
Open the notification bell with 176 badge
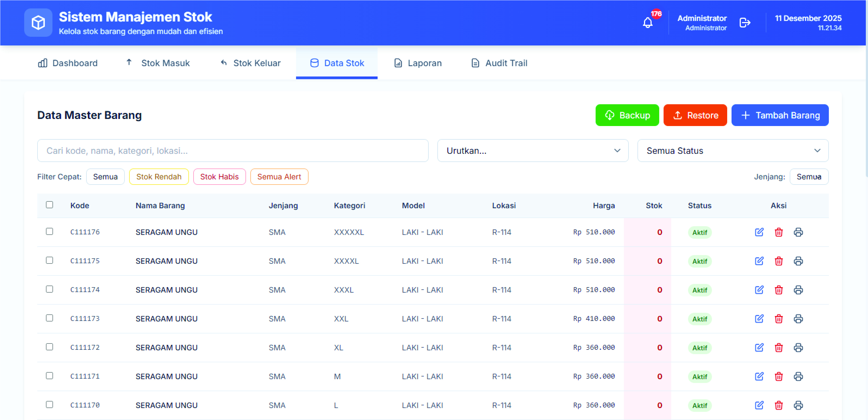[x=647, y=23]
